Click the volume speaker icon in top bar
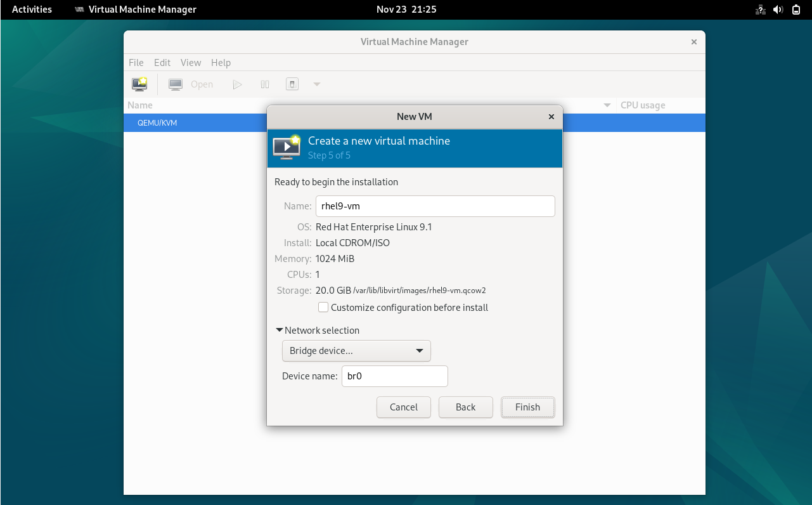This screenshot has width=812, height=505. (x=779, y=10)
